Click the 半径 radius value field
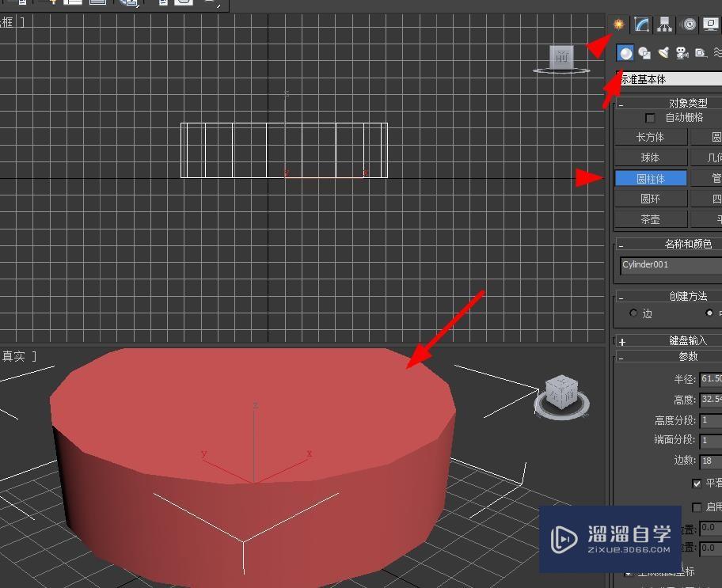The width and height of the screenshot is (722, 588). point(710,379)
